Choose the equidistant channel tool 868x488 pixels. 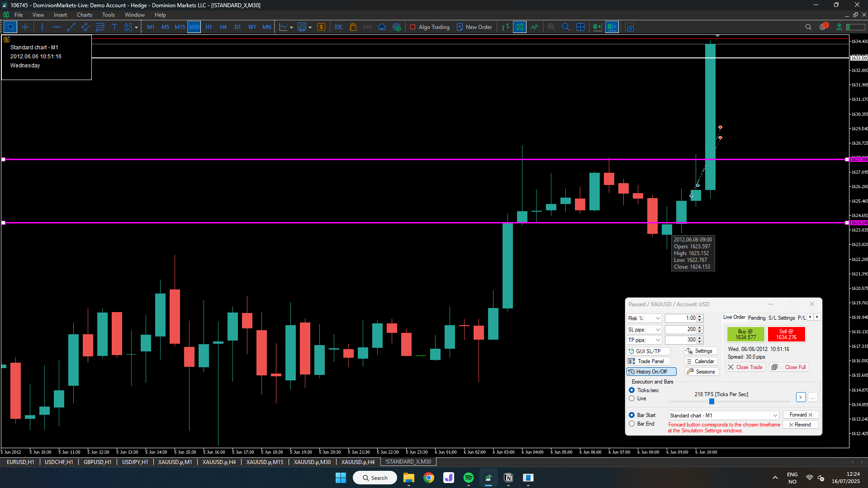(x=85, y=27)
